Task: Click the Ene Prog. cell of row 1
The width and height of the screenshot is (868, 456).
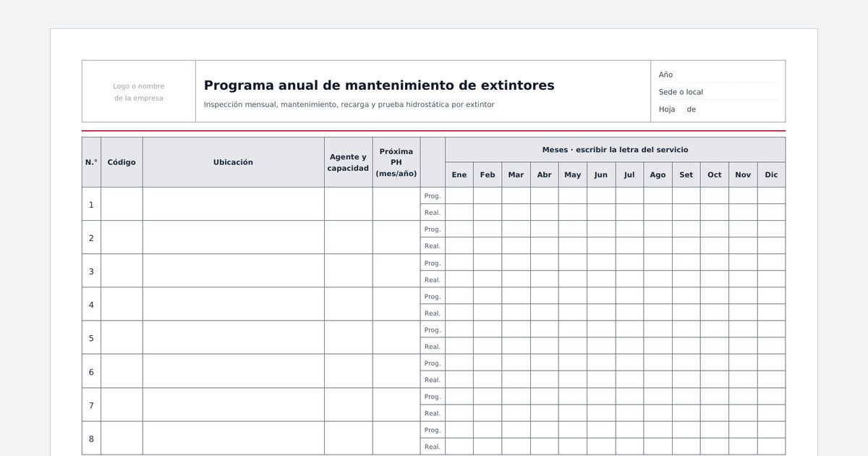Action: click(x=459, y=195)
